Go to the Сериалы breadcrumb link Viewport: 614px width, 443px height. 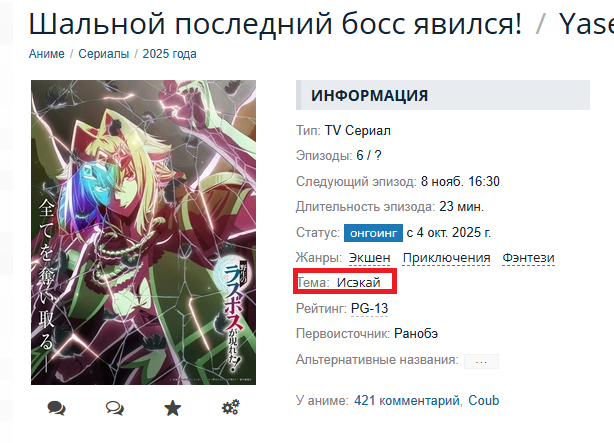[103, 54]
